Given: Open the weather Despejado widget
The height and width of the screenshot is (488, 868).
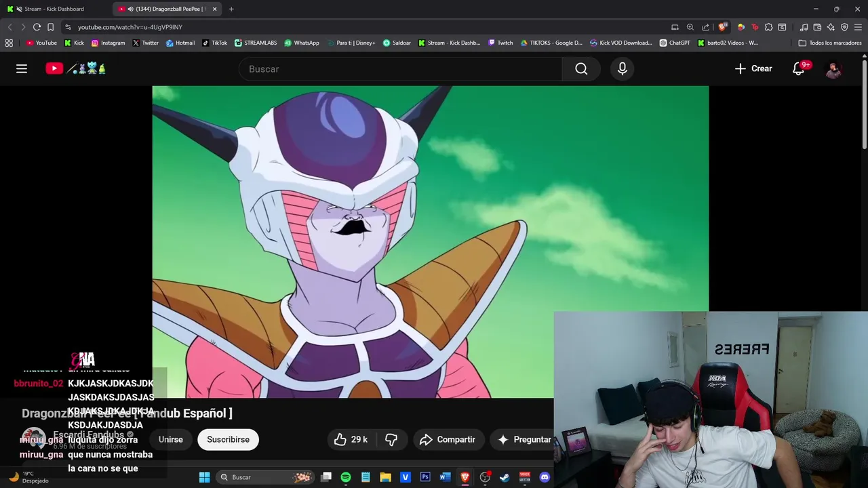Looking at the screenshot, I should [28, 477].
